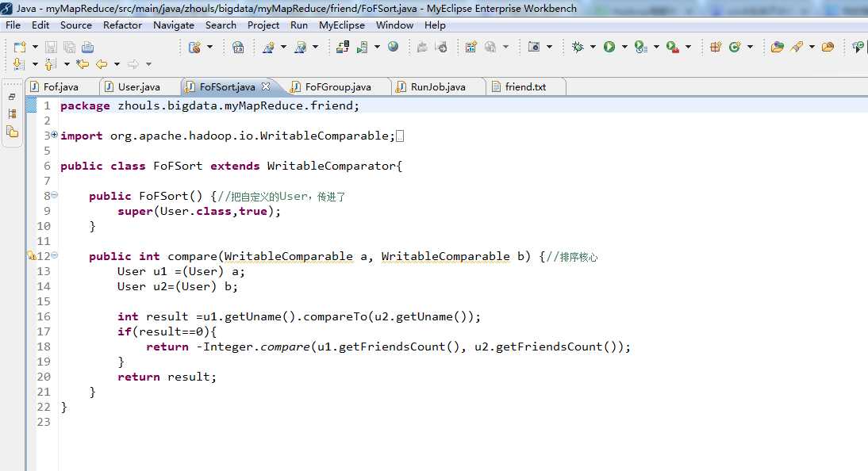Jump to Last Edit Location icon
868x471 pixels.
[x=83, y=64]
